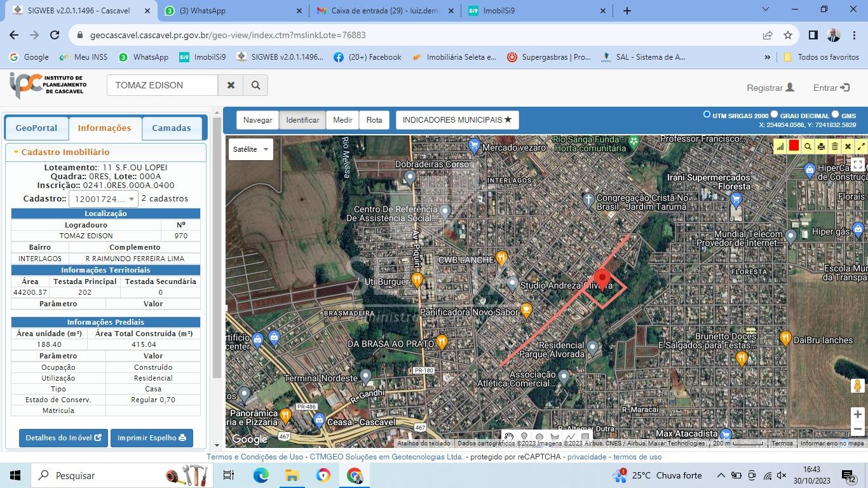The height and width of the screenshot is (488, 868).
Task: Open Termos e Condições de Uso link
Action: point(255,457)
